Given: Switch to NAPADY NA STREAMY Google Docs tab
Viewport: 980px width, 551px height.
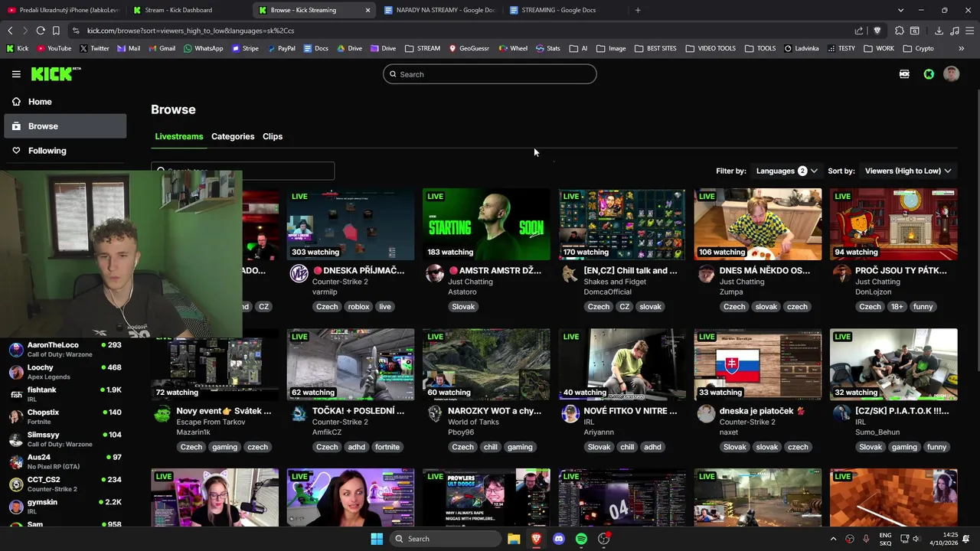Looking at the screenshot, I should coord(440,10).
